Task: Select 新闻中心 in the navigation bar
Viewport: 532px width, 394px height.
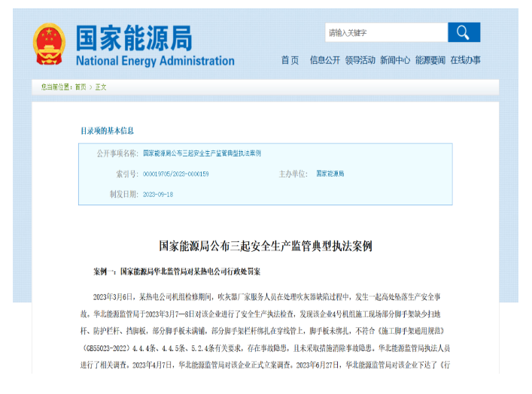Action: (x=395, y=60)
